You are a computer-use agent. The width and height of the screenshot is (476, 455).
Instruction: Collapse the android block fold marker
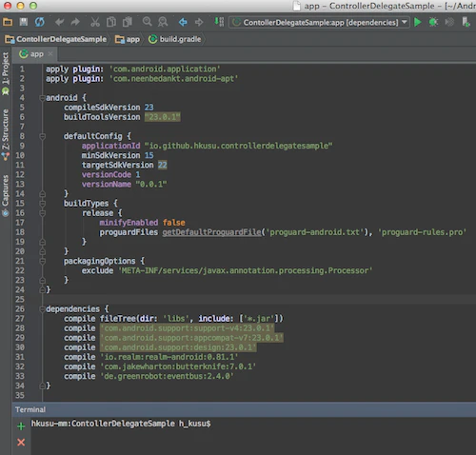click(x=42, y=98)
